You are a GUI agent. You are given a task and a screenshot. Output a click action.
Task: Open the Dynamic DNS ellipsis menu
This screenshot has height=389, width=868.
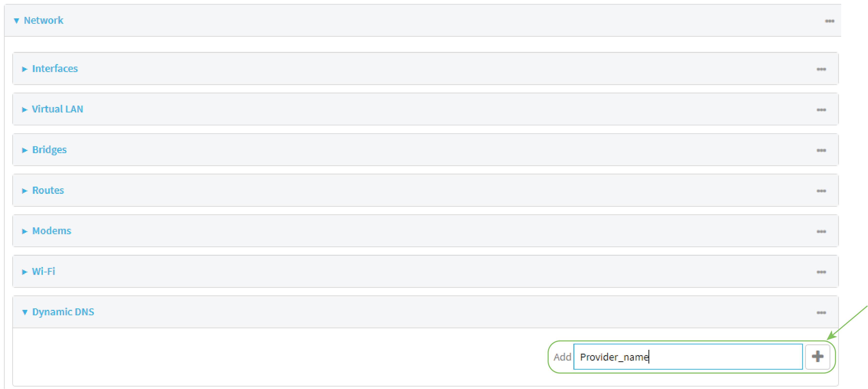pos(821,313)
